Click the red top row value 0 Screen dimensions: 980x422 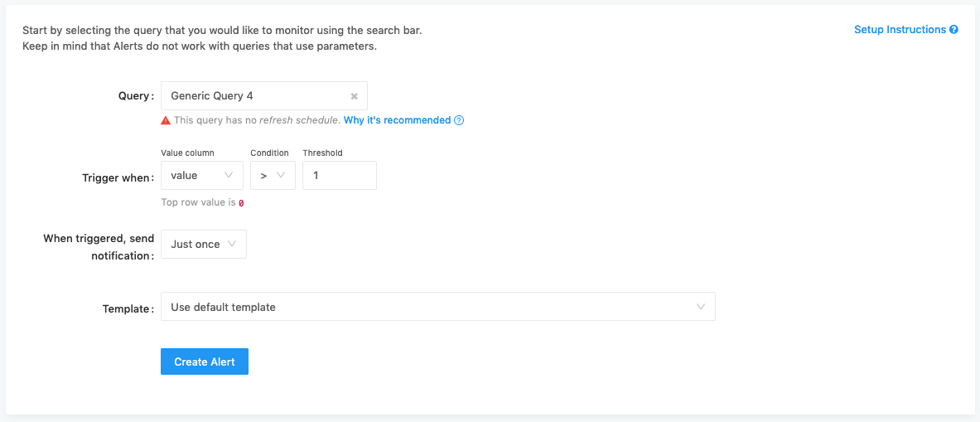241,203
